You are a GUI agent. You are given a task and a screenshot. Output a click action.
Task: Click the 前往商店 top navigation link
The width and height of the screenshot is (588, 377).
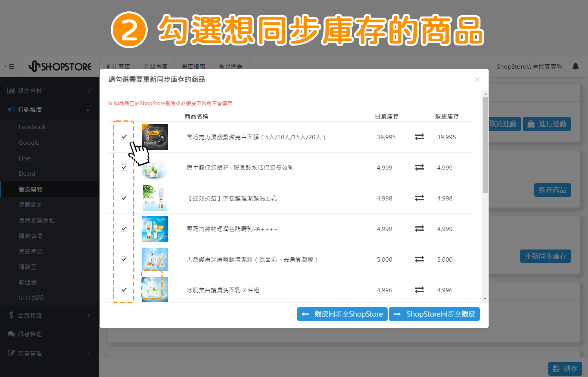coord(118,67)
